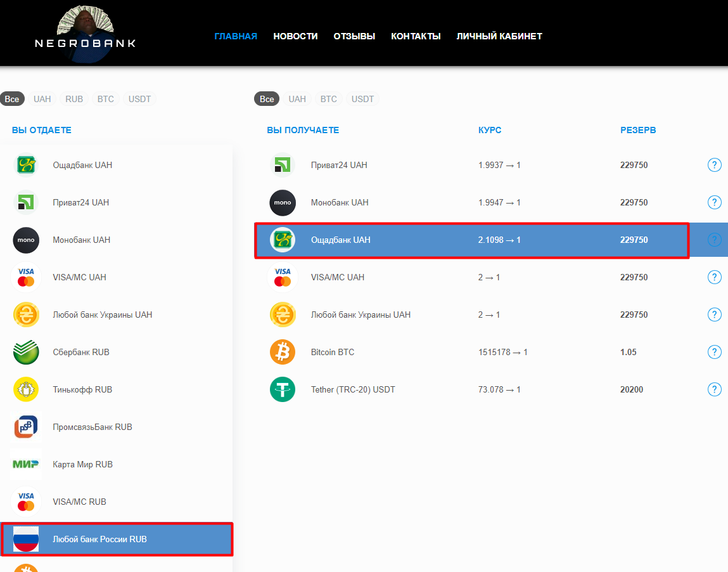Open the help icon for VISA/MC UAH receive row
This screenshot has height=572, width=728.
[x=715, y=277]
